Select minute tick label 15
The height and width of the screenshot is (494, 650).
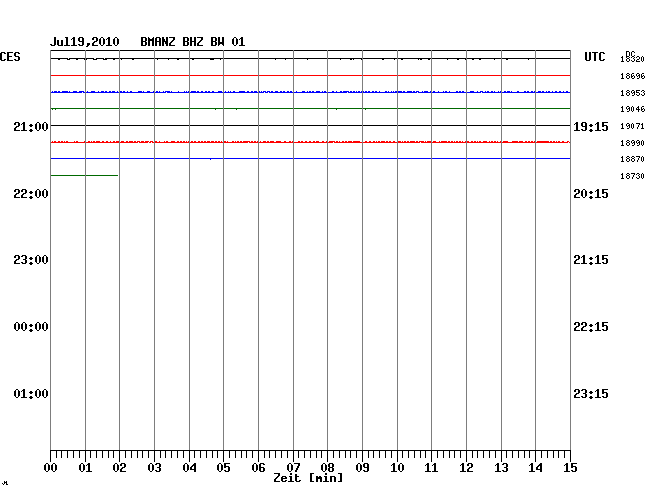[570, 468]
